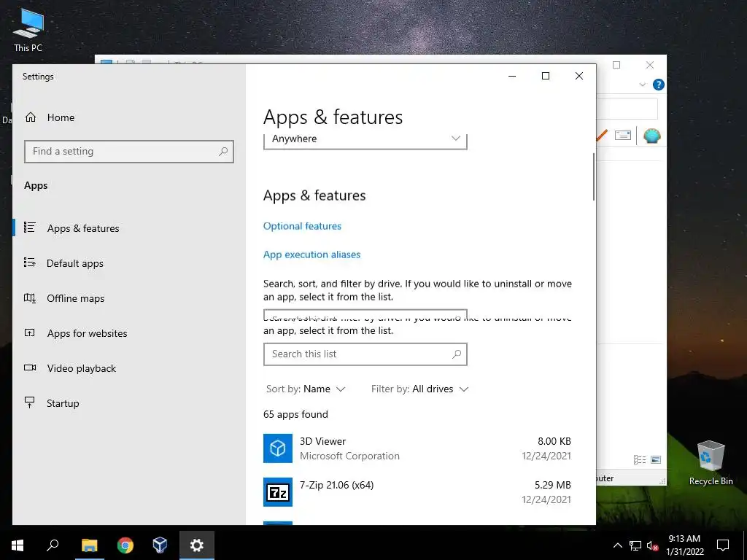Screen dimensions: 747x560
Task: Maximize the Settings window
Action: click(546, 76)
